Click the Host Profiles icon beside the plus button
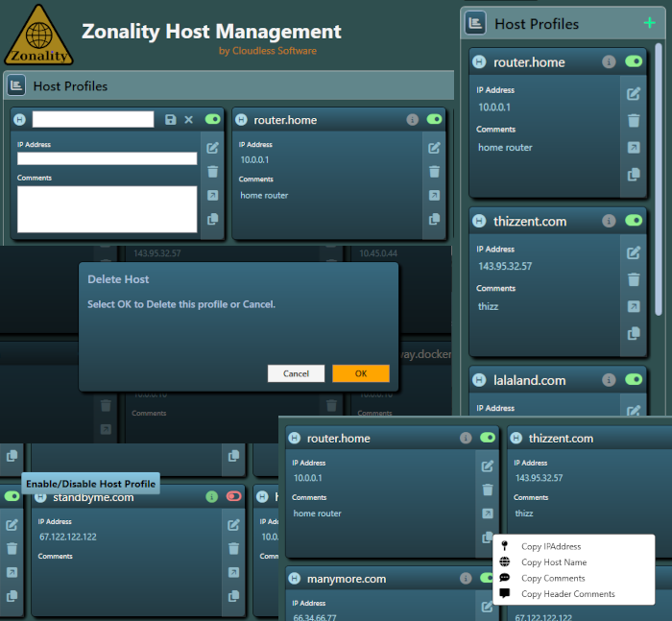Viewport: 672px width, 621px height. [476, 23]
